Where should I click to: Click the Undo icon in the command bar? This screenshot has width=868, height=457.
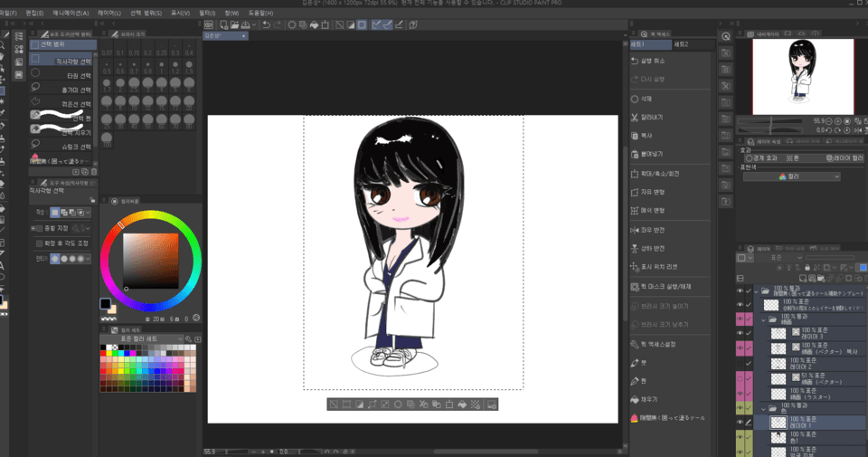click(x=266, y=25)
